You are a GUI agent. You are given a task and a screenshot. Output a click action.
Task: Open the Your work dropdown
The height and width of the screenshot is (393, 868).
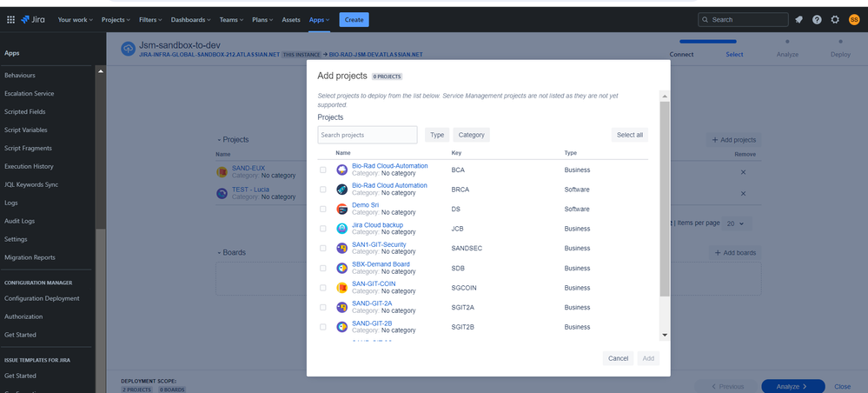click(76, 19)
